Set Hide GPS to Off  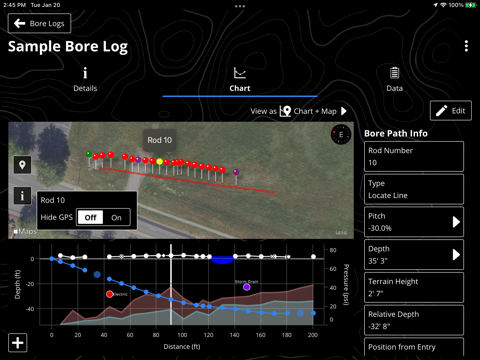[x=90, y=218]
